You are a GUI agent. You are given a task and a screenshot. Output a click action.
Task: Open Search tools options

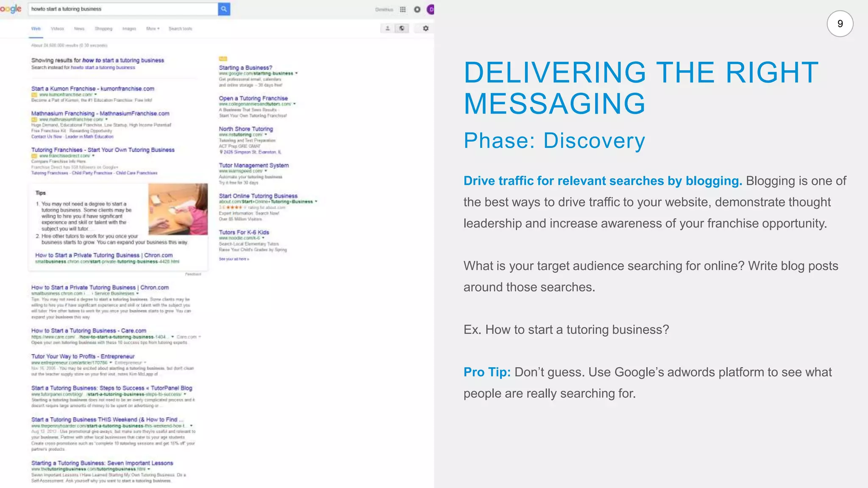click(x=180, y=29)
